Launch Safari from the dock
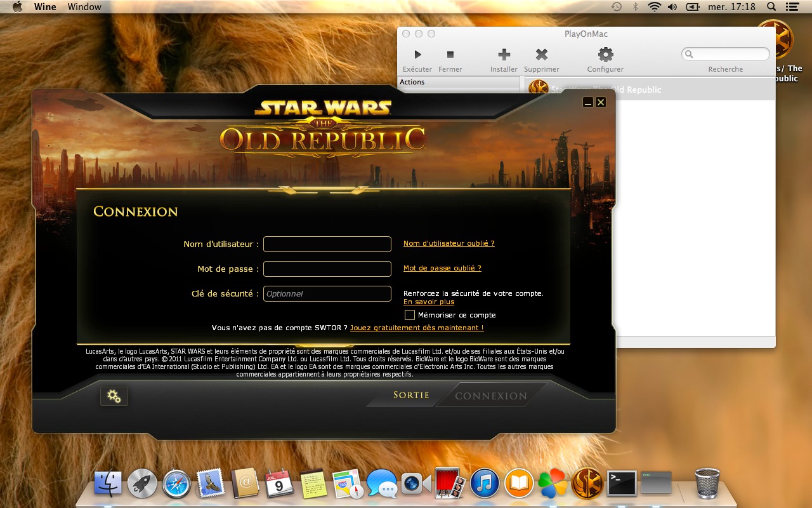 click(176, 484)
